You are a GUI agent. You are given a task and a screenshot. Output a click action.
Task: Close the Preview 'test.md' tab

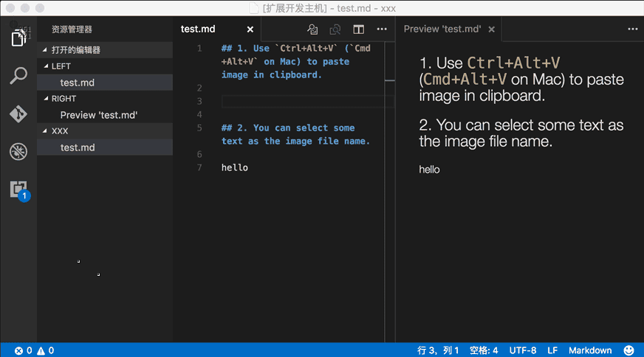click(492, 30)
